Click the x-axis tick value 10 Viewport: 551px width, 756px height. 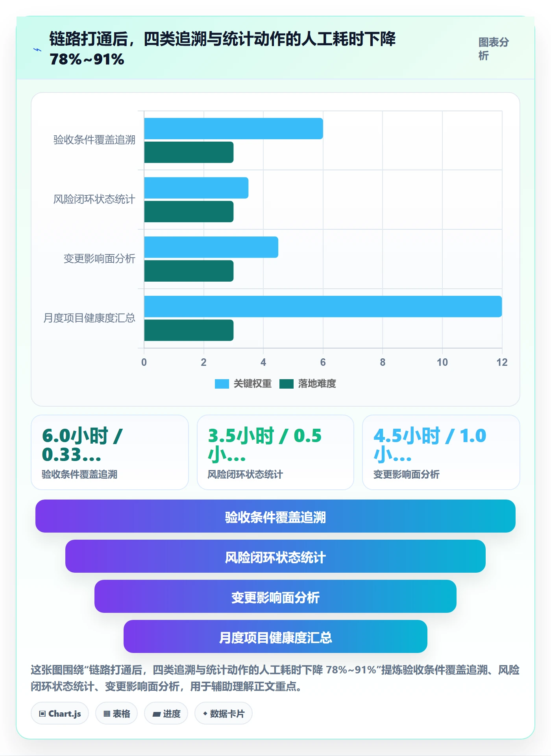[442, 362]
